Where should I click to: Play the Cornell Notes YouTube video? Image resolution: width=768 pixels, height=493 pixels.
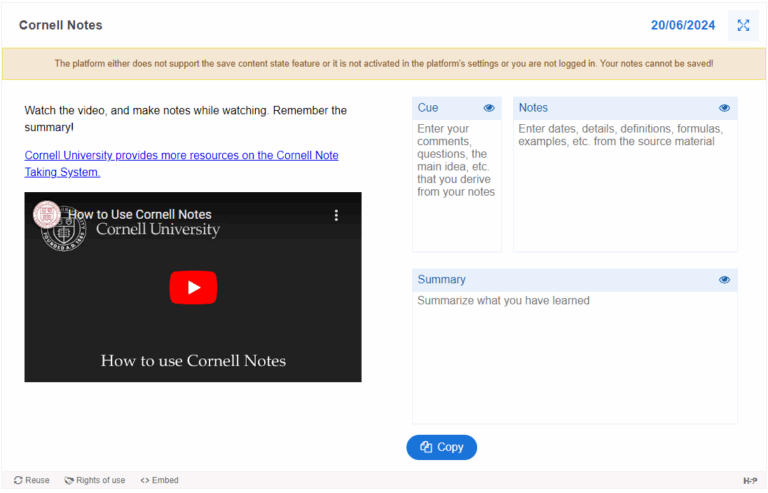pyautogui.click(x=193, y=288)
